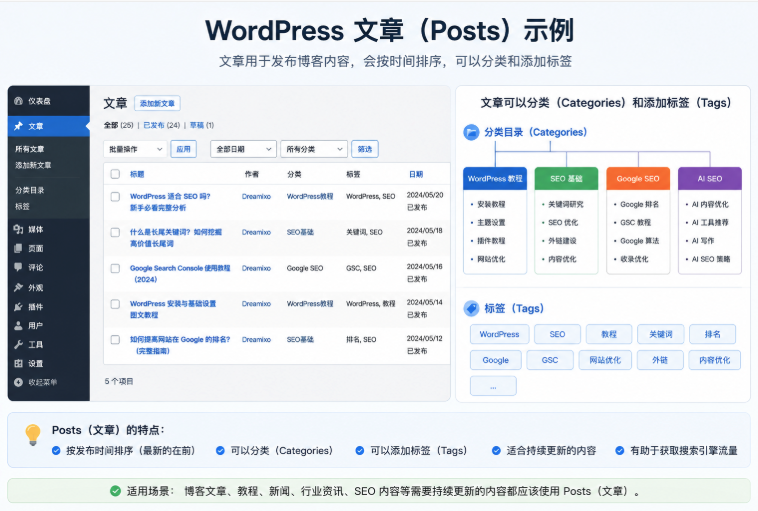Select the green SEO 基础 category card header
This screenshot has width=758, height=511.
click(566, 178)
